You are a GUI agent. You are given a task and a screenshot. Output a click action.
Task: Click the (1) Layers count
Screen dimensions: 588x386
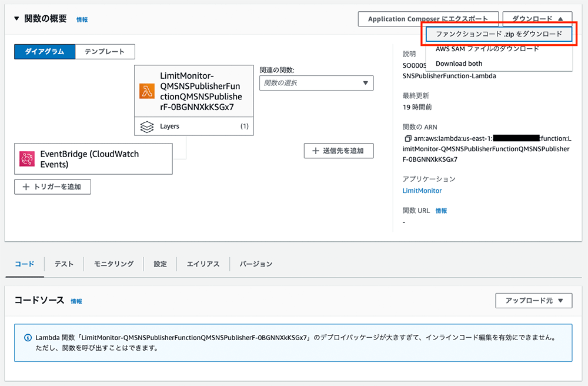click(x=245, y=127)
